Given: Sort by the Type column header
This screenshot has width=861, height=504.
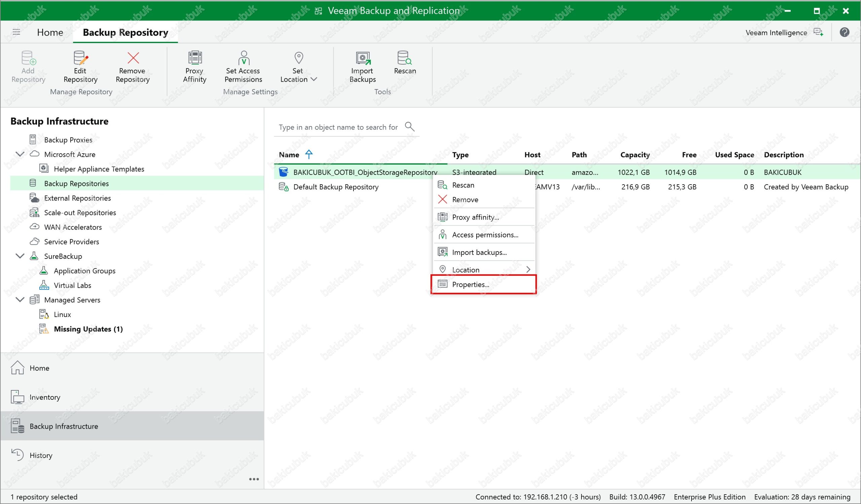Looking at the screenshot, I should click(x=460, y=155).
